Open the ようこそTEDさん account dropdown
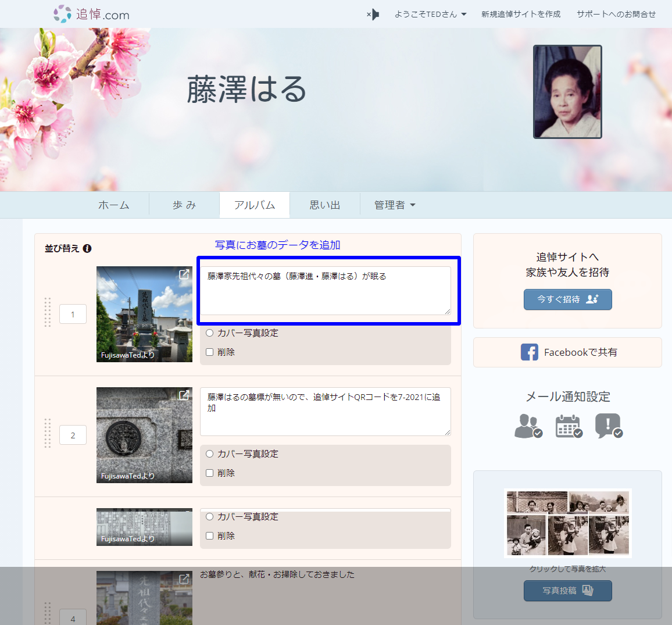The image size is (672, 625). pyautogui.click(x=430, y=14)
